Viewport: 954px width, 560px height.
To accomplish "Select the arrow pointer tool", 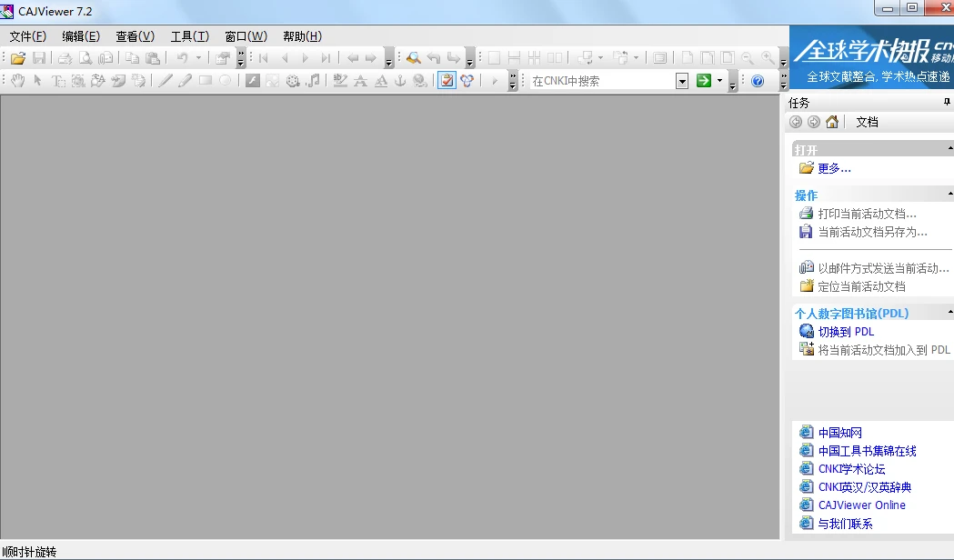I will (x=37, y=80).
